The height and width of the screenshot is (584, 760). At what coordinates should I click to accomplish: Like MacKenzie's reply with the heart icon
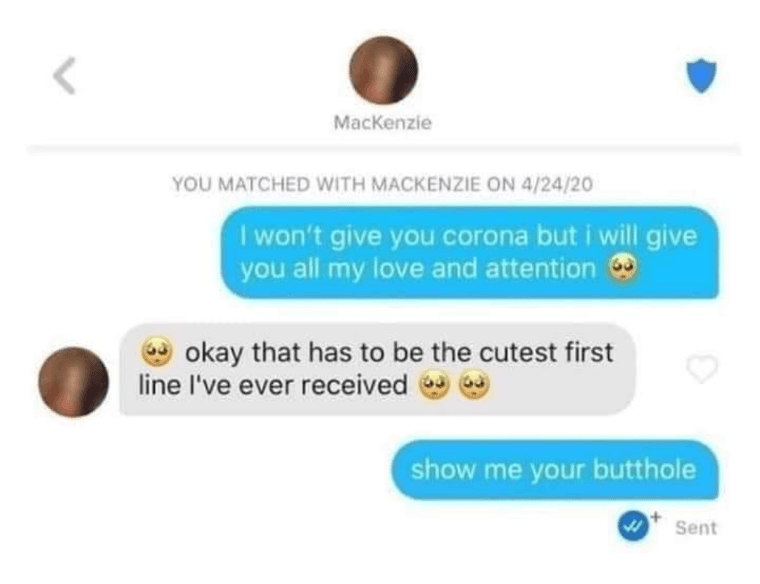(701, 369)
